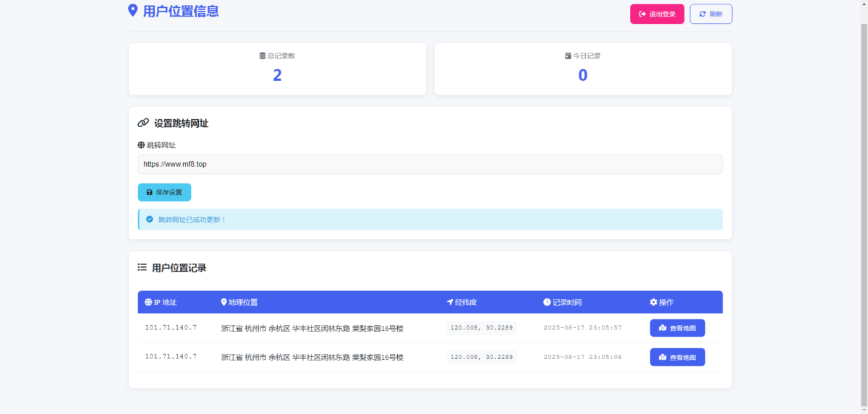Viewport: 868px width, 414px height.
Task: Click the globe icon beside 跳转网址 label
Action: coord(141,145)
